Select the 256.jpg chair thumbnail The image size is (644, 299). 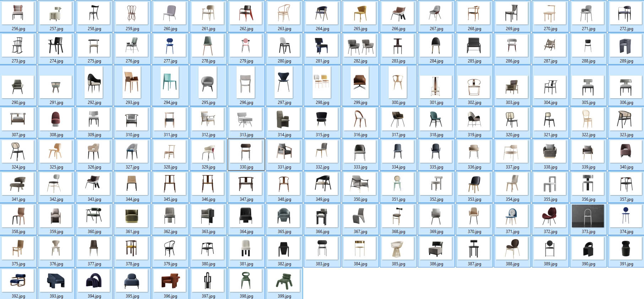coord(18,13)
